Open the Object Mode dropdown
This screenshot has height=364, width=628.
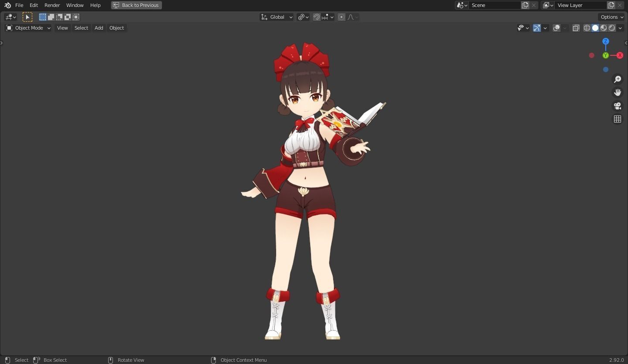point(28,28)
